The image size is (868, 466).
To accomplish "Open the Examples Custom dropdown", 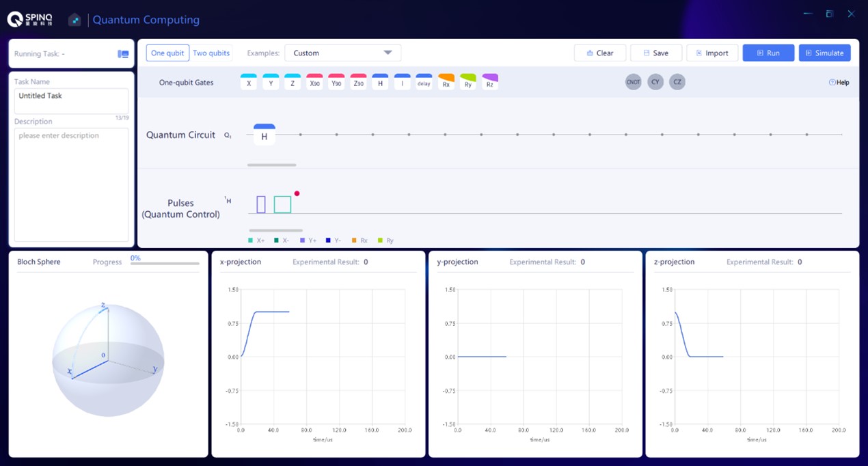I will point(342,53).
